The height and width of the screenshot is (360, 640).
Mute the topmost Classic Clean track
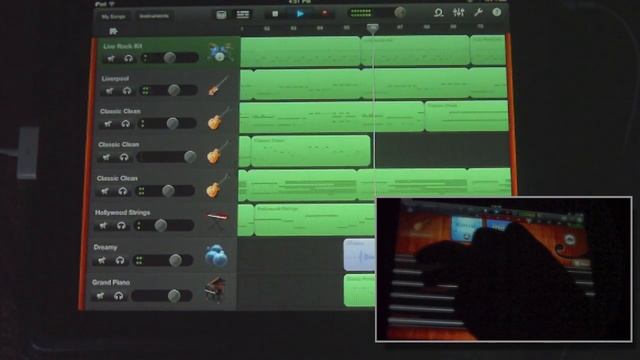coord(108,124)
